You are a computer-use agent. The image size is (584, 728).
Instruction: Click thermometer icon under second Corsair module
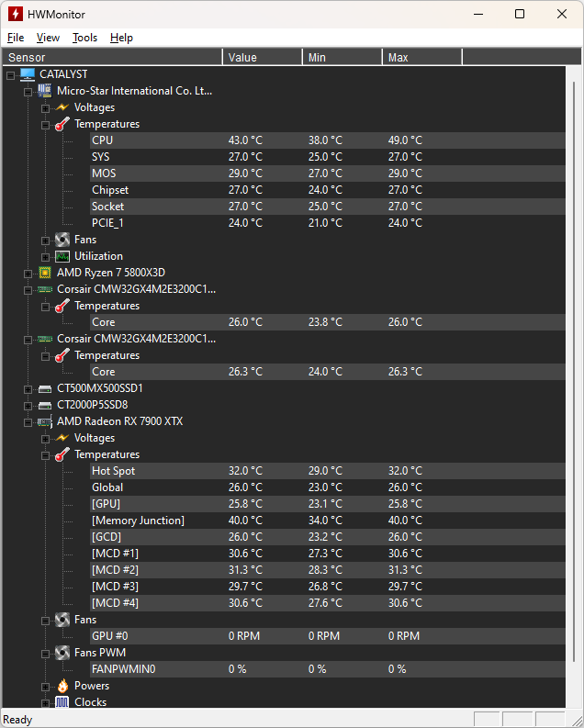[62, 355]
